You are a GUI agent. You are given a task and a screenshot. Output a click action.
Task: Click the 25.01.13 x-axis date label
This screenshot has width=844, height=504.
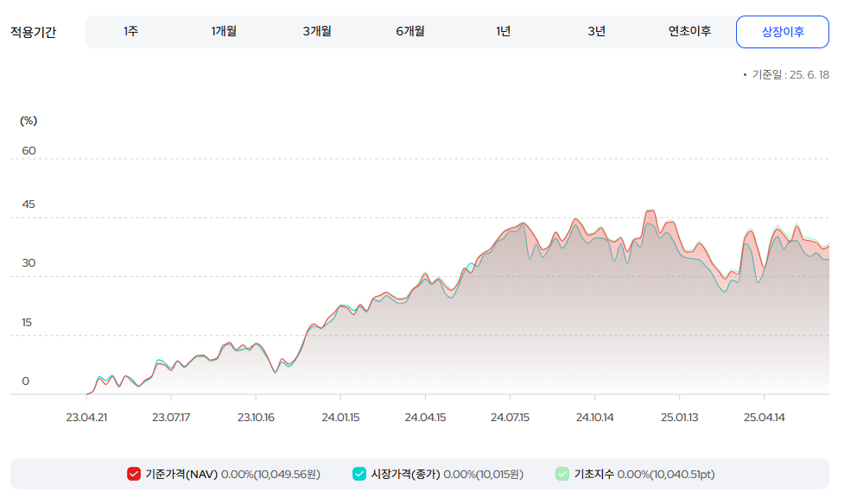tap(679, 418)
